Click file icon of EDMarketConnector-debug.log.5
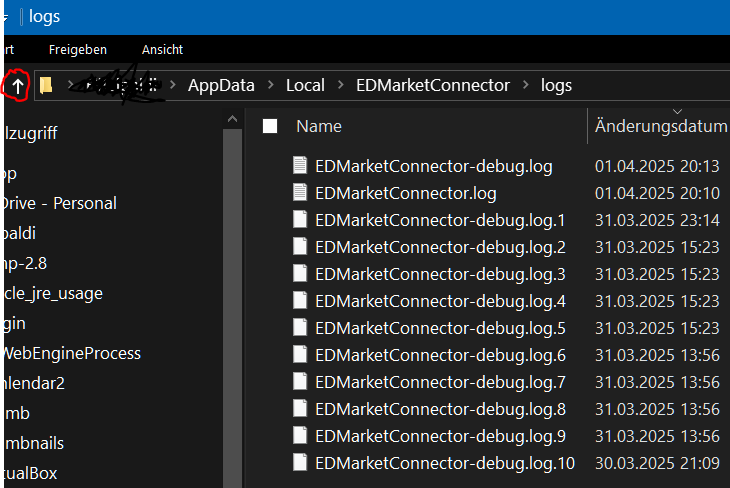 click(x=300, y=327)
